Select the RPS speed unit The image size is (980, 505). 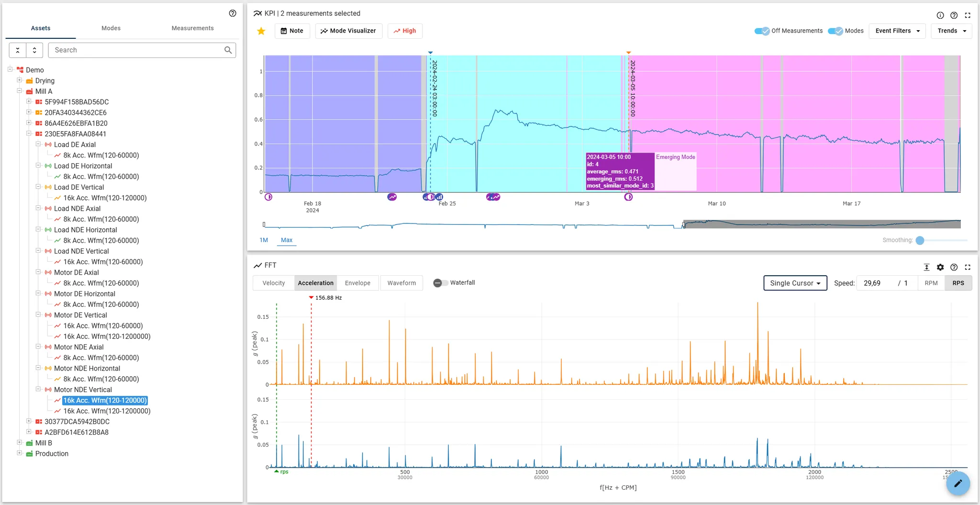click(958, 283)
